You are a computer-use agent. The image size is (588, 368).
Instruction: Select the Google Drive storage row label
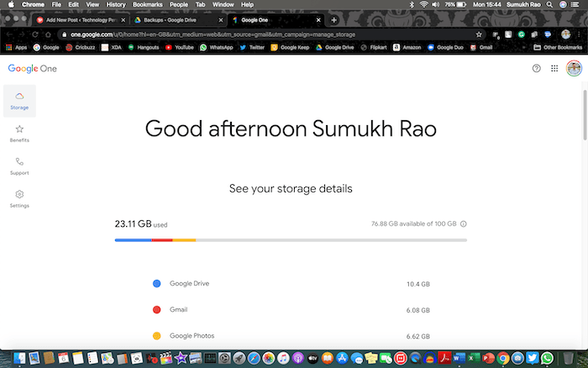(x=189, y=284)
